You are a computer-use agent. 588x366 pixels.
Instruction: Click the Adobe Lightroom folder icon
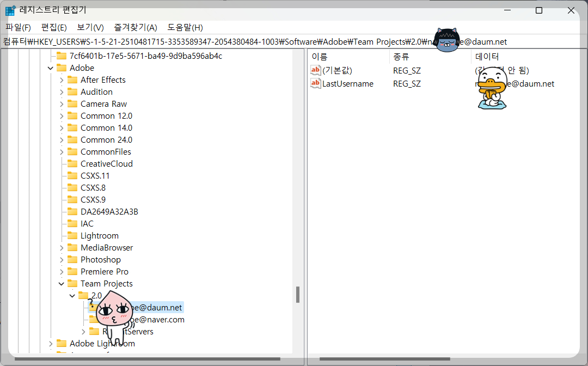pyautogui.click(x=62, y=344)
